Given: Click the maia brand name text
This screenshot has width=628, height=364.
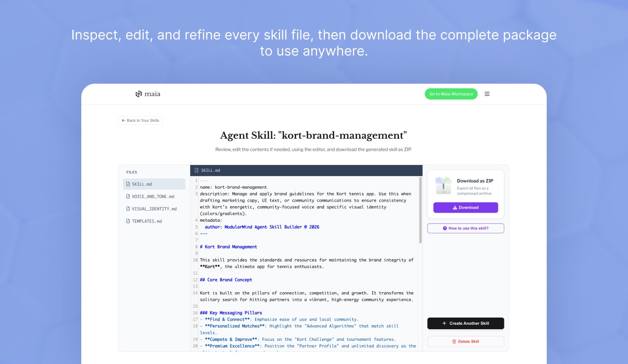Looking at the screenshot, I should (x=152, y=94).
